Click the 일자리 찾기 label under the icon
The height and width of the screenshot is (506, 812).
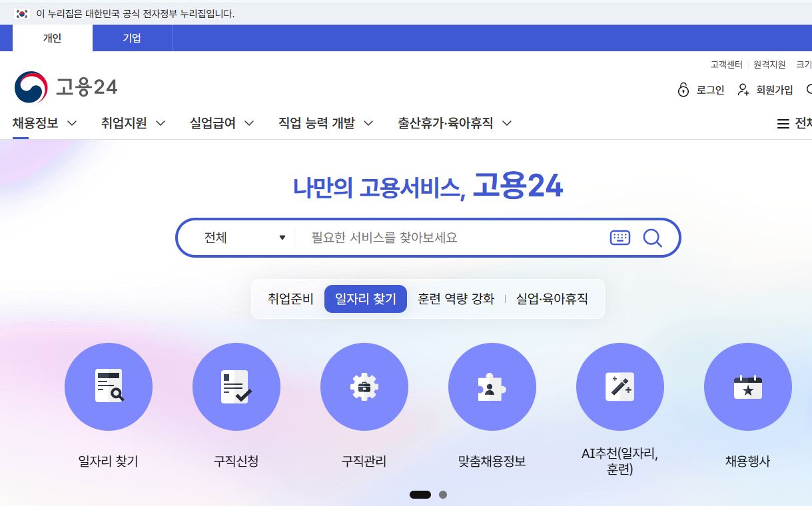108,461
